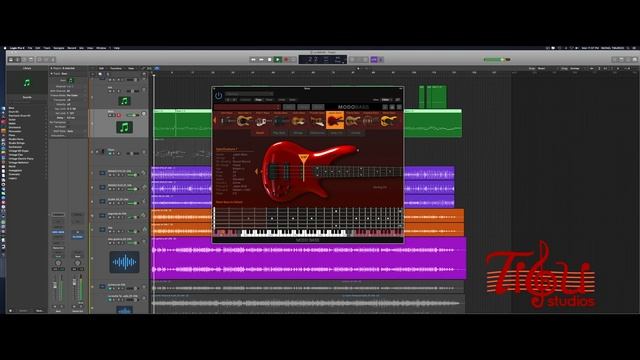
Task: Adjust left channel strip volume fader
Action: [x=55, y=285]
